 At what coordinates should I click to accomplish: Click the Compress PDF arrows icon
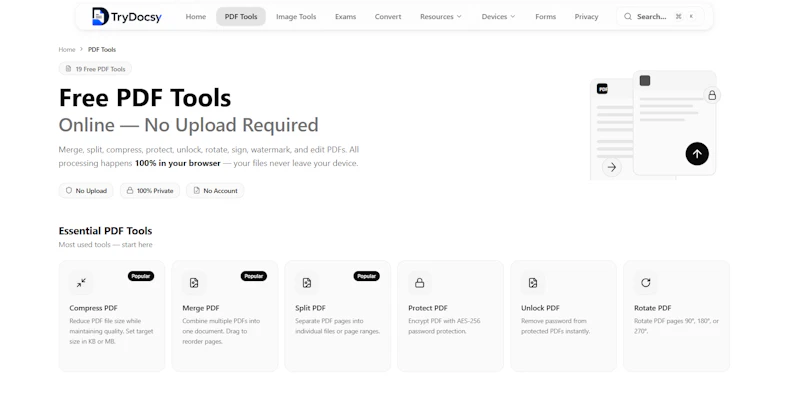pos(81,283)
